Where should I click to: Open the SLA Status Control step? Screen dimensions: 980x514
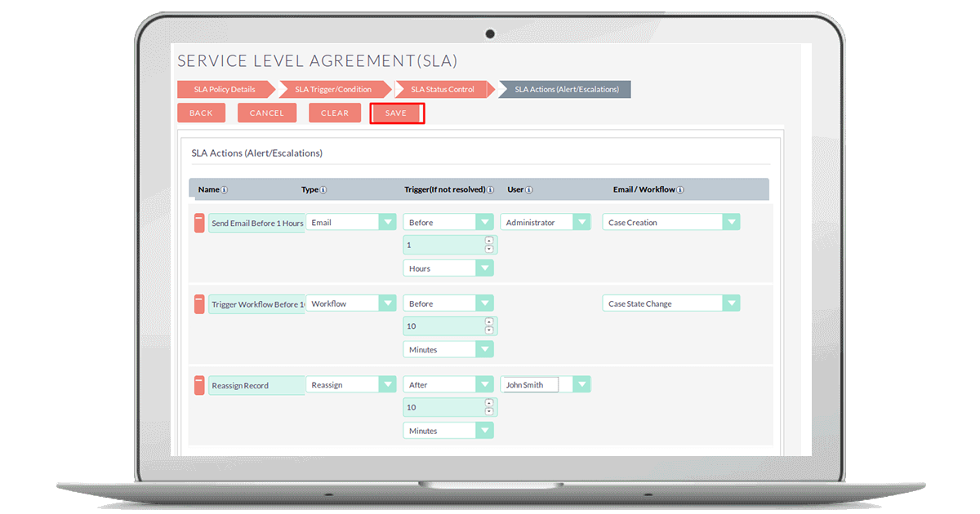tap(443, 90)
